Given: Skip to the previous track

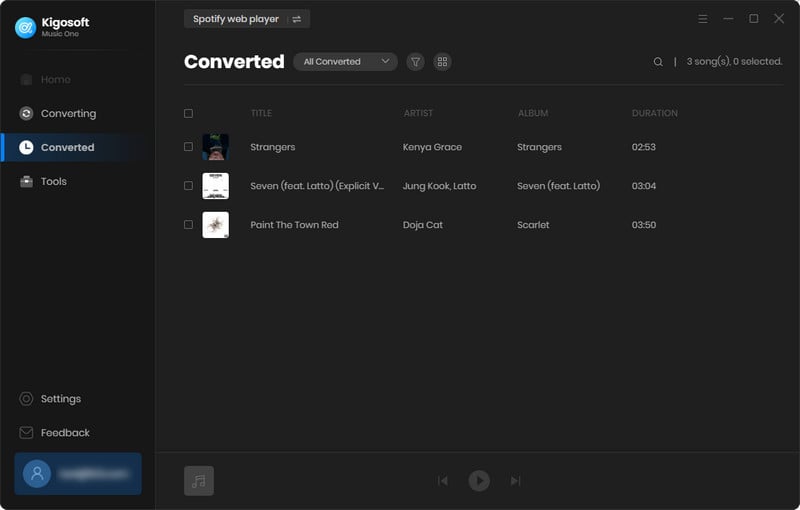Looking at the screenshot, I should [443, 481].
